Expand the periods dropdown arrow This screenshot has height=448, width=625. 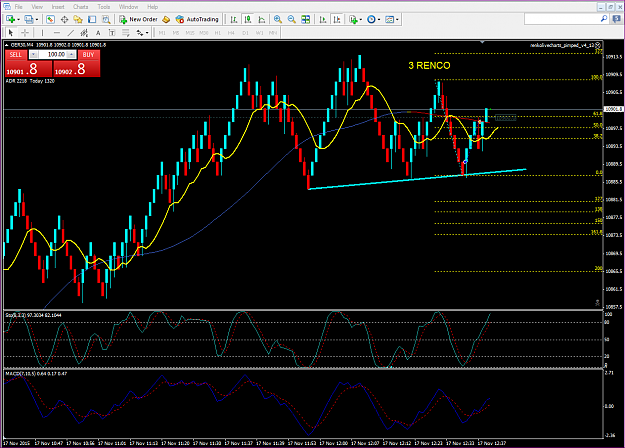[x=379, y=20]
